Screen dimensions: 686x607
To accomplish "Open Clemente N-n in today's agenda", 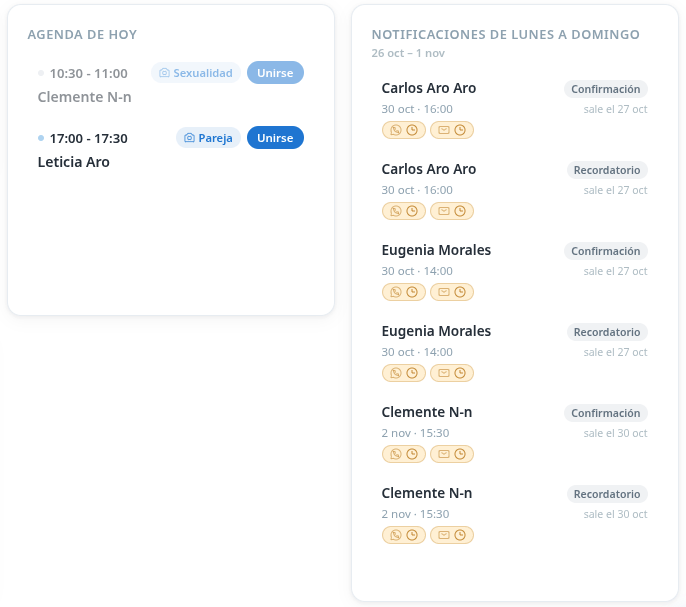I will 84,97.
